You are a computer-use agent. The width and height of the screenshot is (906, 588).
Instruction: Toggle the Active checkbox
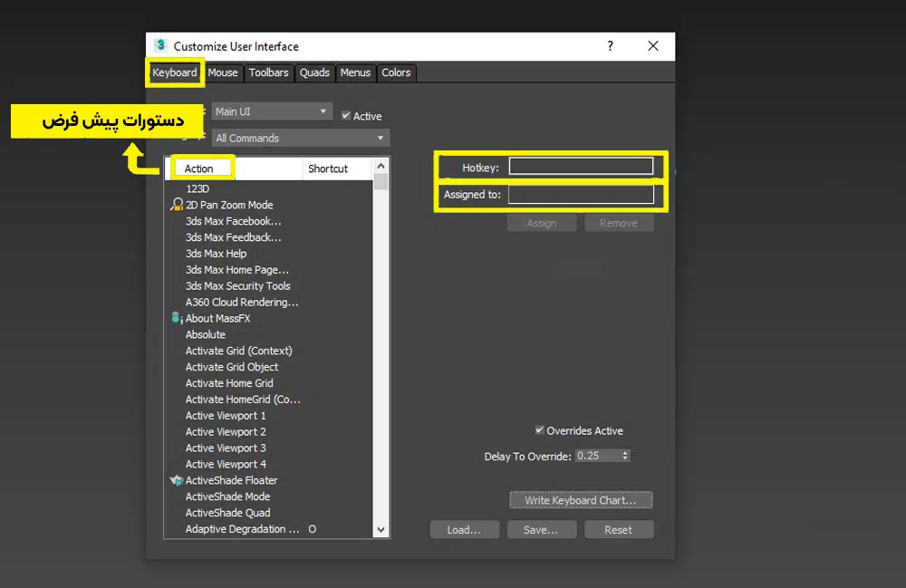346,116
